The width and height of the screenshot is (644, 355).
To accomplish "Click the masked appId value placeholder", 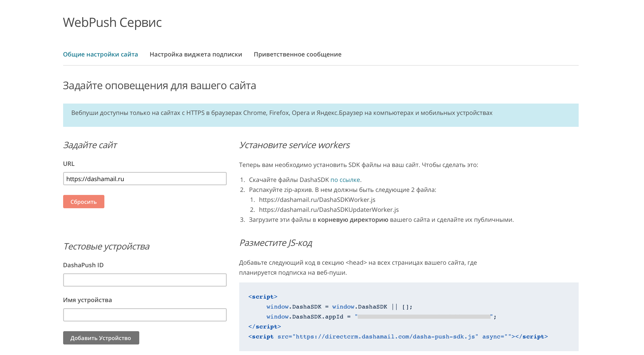I will click(x=424, y=317).
